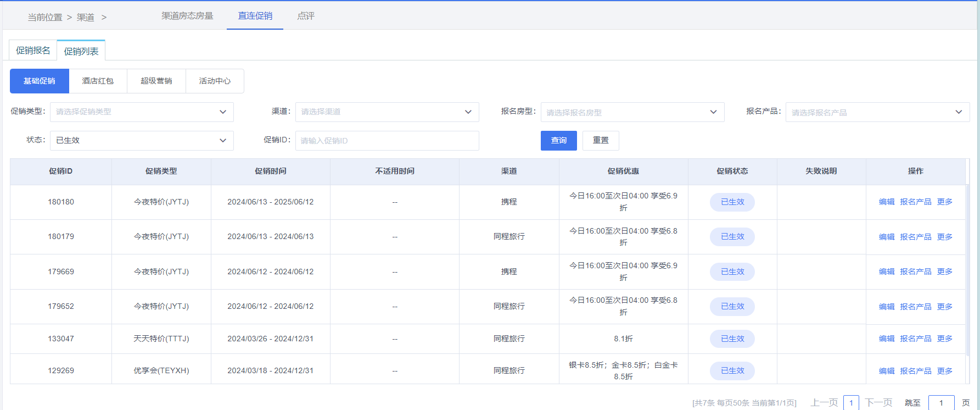The width and height of the screenshot is (980, 410).
Task: Click the 跳至 page number input
Action: 941,403
